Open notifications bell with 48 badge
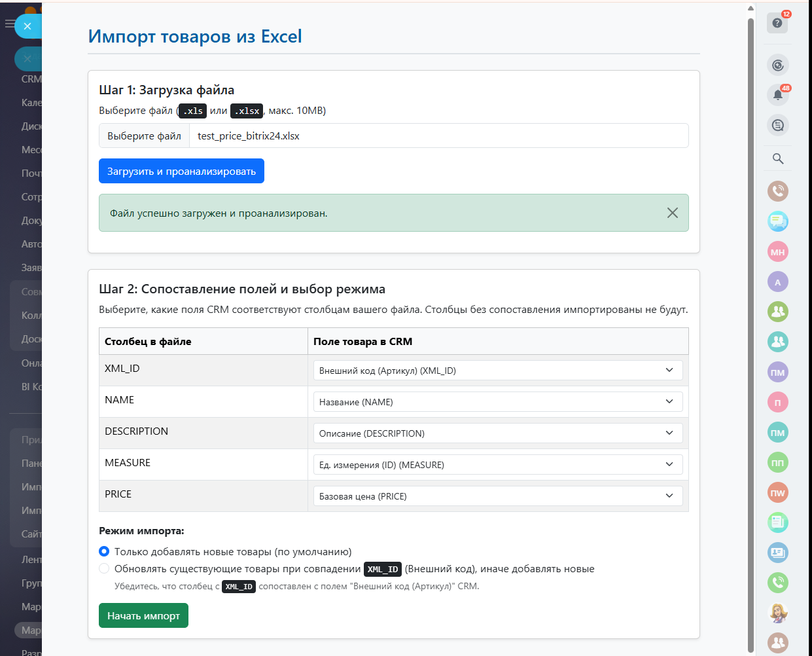812x656 pixels. click(x=777, y=95)
